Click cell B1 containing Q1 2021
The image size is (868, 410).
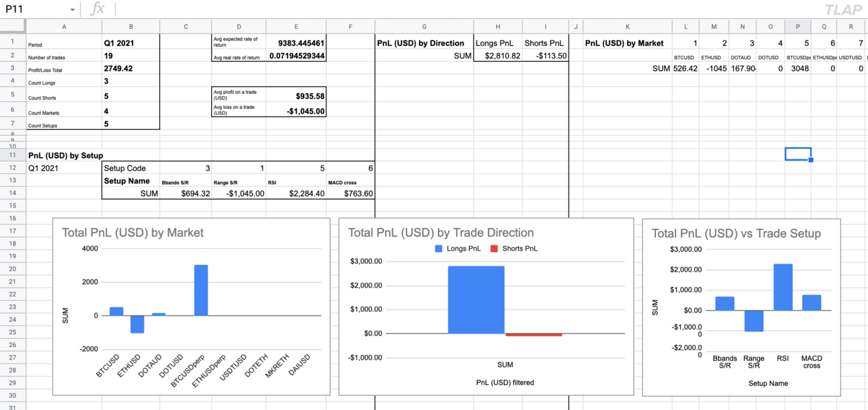(x=131, y=43)
